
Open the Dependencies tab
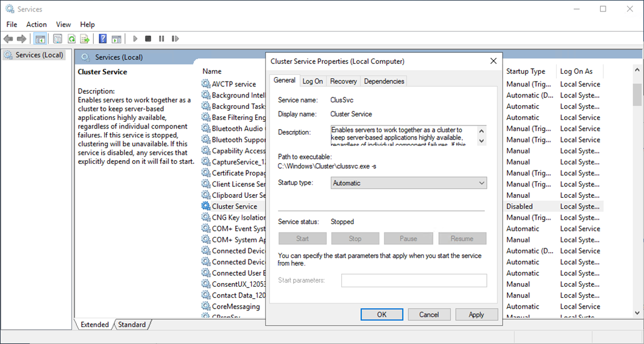(x=384, y=81)
